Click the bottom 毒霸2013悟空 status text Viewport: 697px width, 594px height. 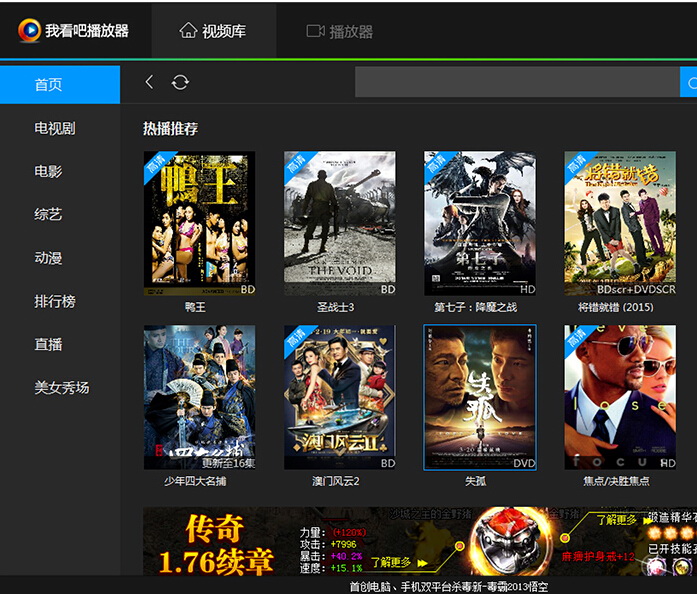449,586
